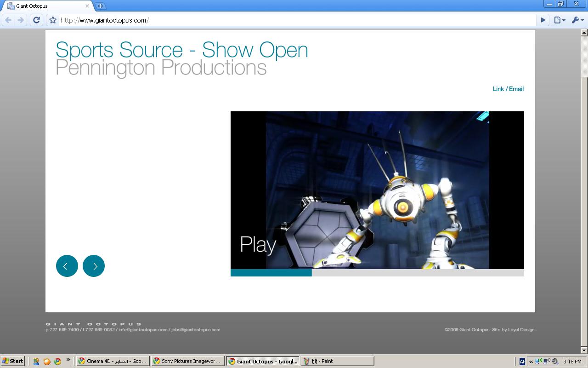Email info@giantoctopus.com from footer

point(143,329)
